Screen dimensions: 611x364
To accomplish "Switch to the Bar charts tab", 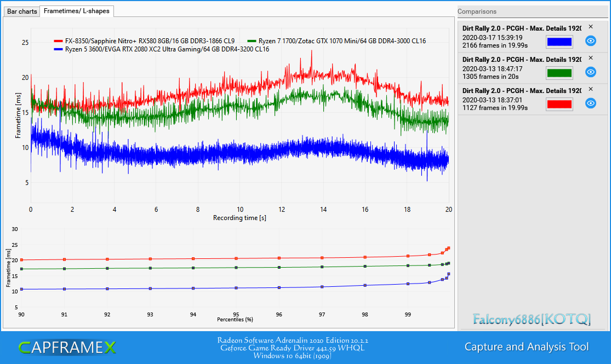I will [x=22, y=11].
